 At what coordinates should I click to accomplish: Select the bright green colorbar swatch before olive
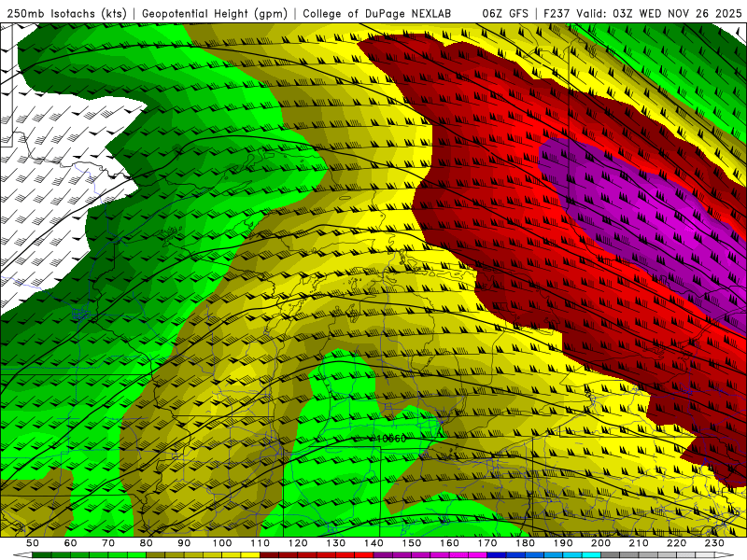pos(136,554)
